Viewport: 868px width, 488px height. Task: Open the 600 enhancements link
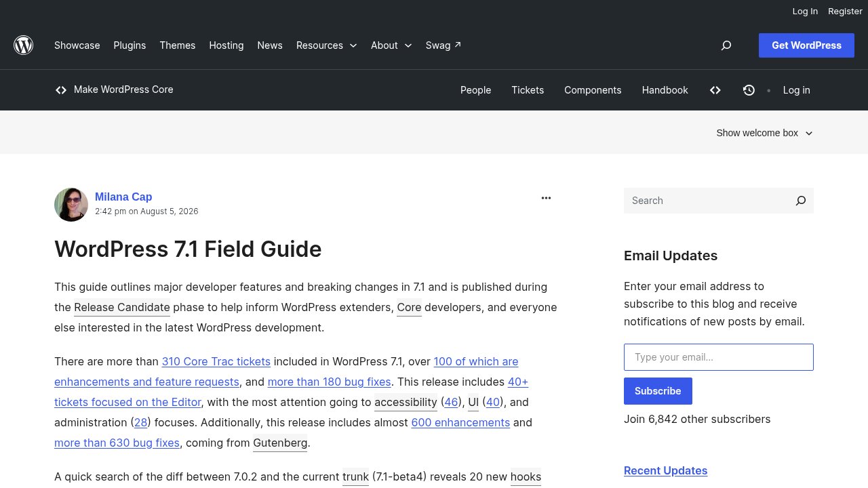460,422
